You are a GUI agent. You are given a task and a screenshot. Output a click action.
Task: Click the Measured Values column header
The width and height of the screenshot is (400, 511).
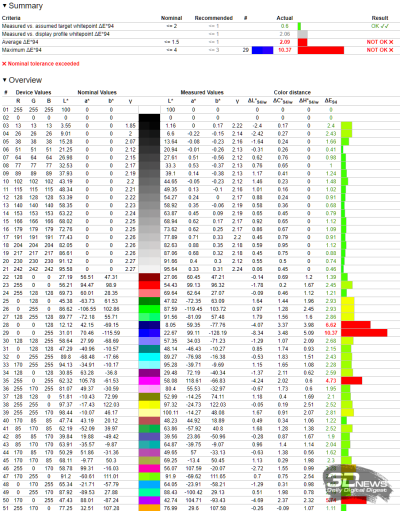(x=202, y=92)
